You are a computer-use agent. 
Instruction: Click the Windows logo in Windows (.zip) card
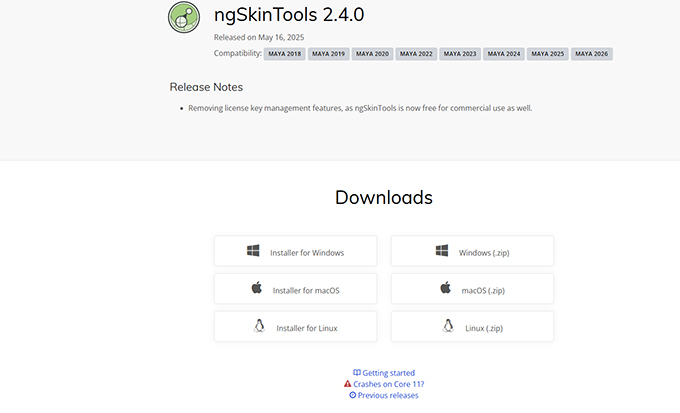coord(442,251)
